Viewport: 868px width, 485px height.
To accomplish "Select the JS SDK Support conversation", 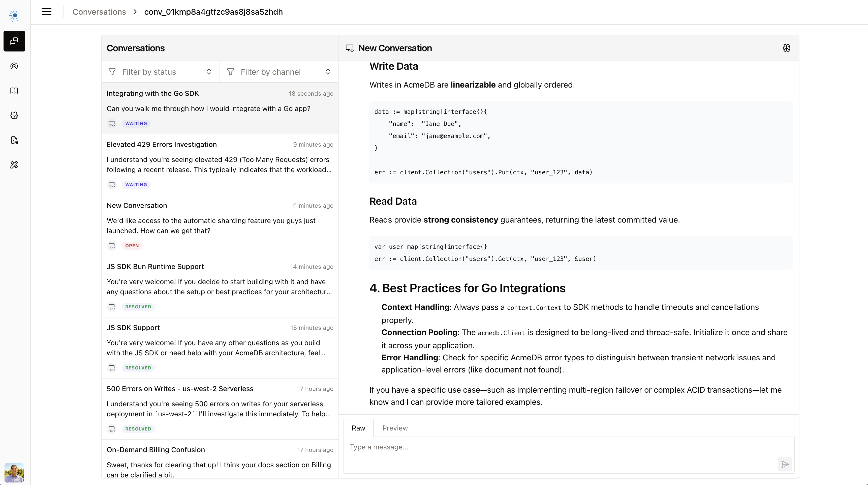I will [x=219, y=347].
